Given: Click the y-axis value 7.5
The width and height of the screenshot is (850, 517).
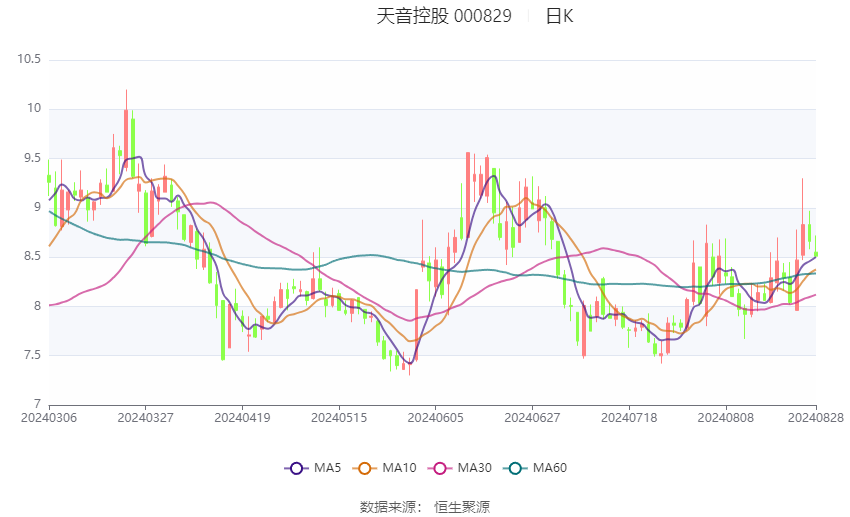Looking at the screenshot, I should pos(32,356).
